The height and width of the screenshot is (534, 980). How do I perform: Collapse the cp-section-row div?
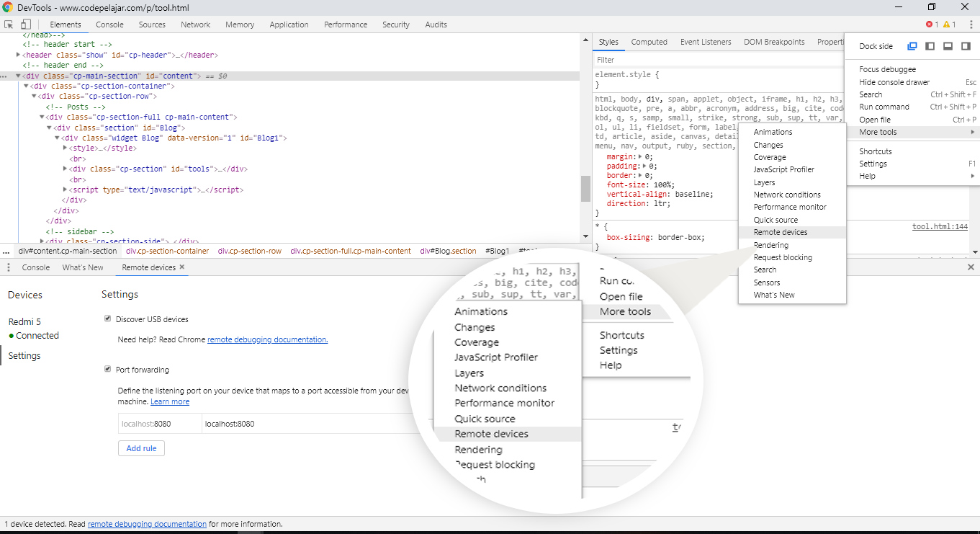34,96
